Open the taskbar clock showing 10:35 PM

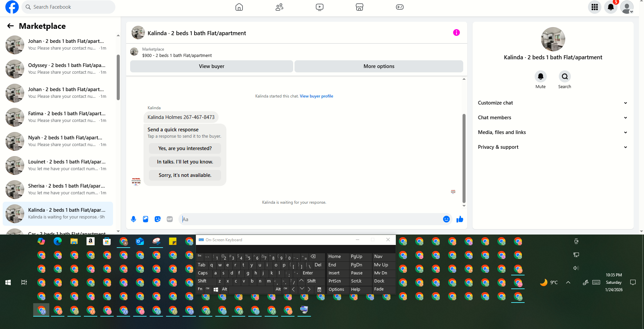[x=614, y=282]
